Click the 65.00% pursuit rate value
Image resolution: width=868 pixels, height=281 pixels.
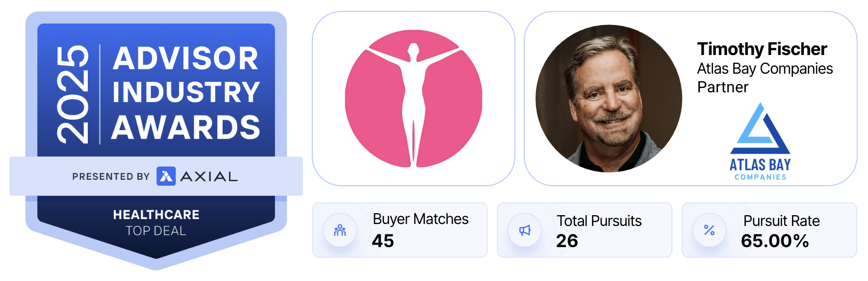point(775,241)
